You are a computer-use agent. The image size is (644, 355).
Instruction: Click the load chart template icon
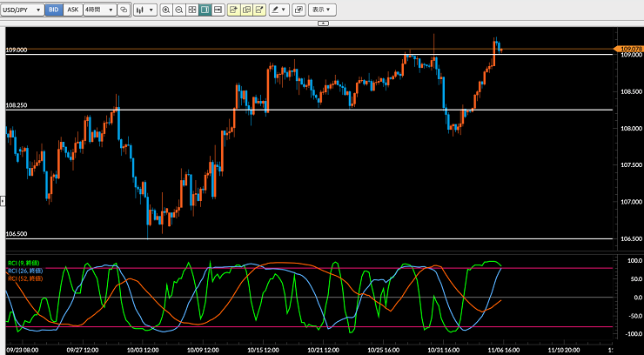(x=246, y=10)
